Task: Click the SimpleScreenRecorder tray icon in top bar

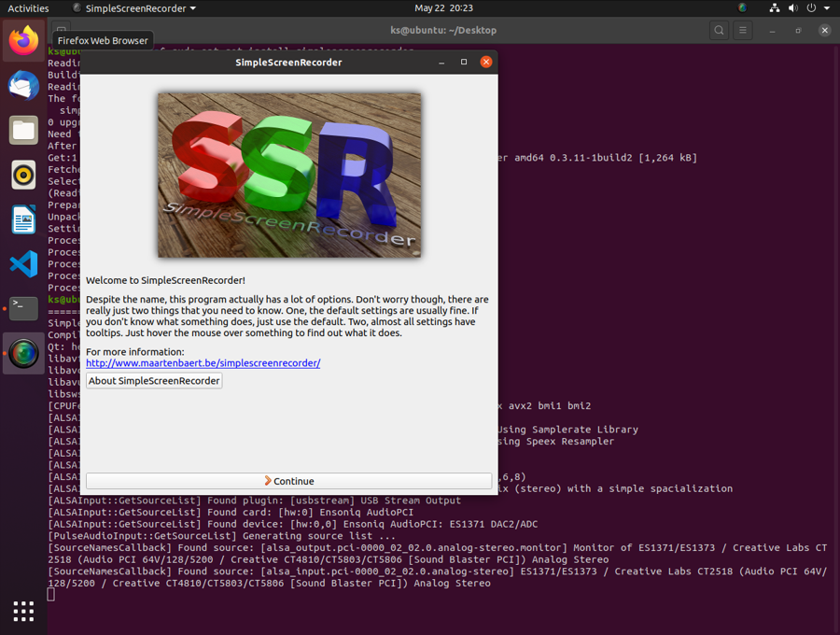Action: coord(742,8)
